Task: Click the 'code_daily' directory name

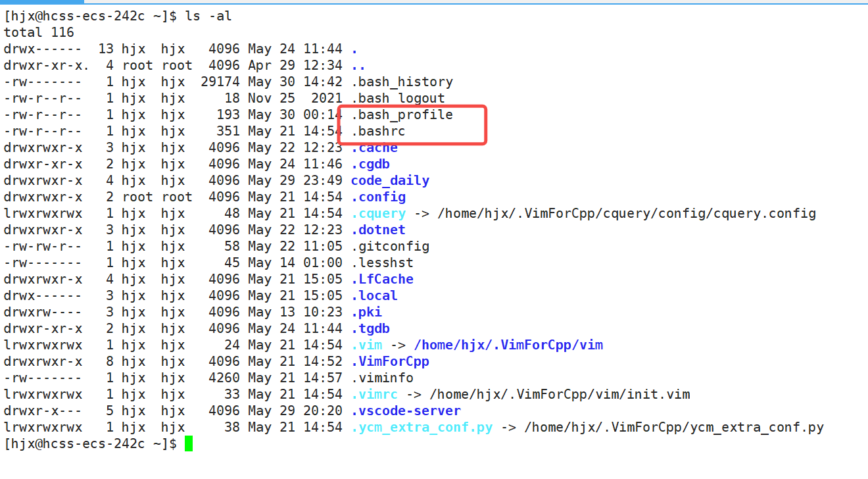Action: coord(390,181)
